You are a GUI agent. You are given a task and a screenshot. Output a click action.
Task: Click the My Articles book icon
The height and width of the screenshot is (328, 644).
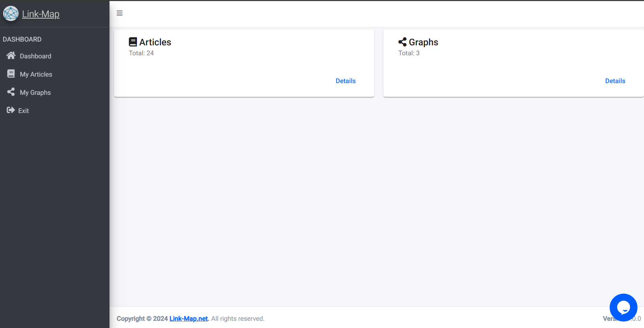[11, 74]
